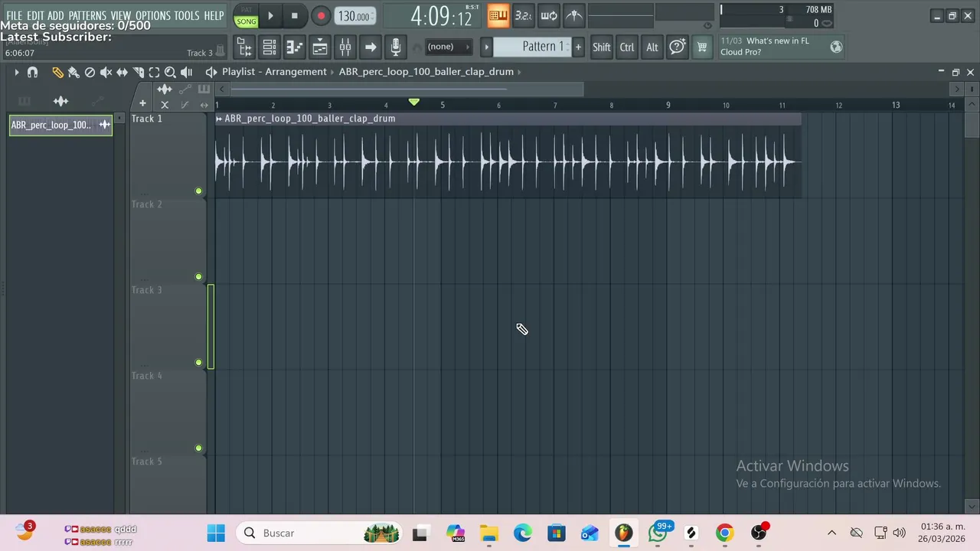Arm recording with the record button
980x551 pixels.
tap(321, 15)
